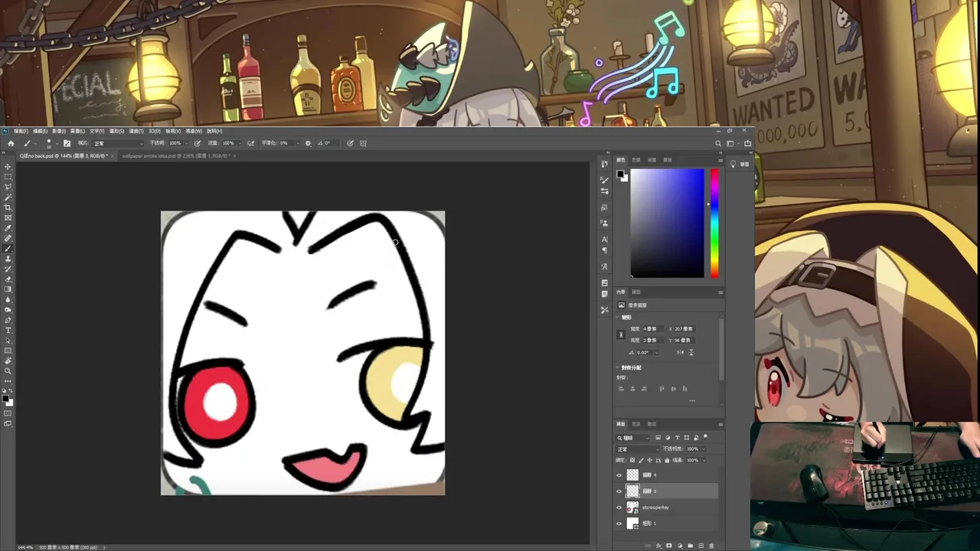Select the Rectangular Marquee tool
This screenshot has width=980, height=551.
coord(8,176)
